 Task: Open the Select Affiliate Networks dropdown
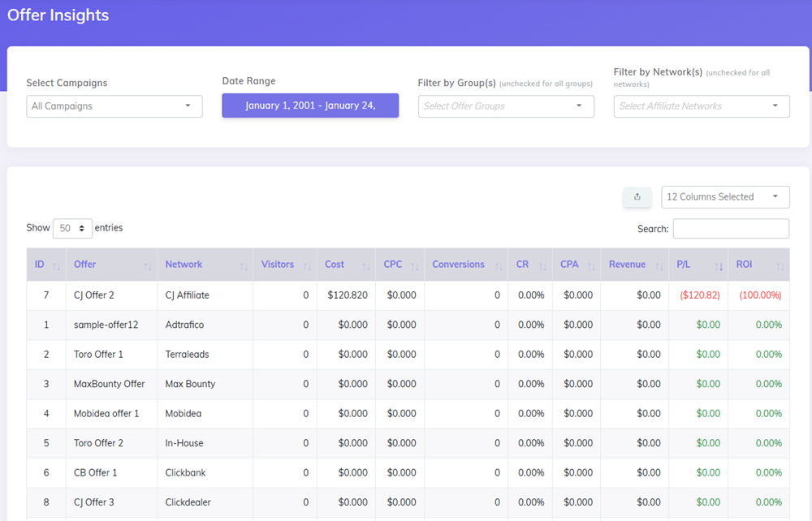pyautogui.click(x=702, y=106)
